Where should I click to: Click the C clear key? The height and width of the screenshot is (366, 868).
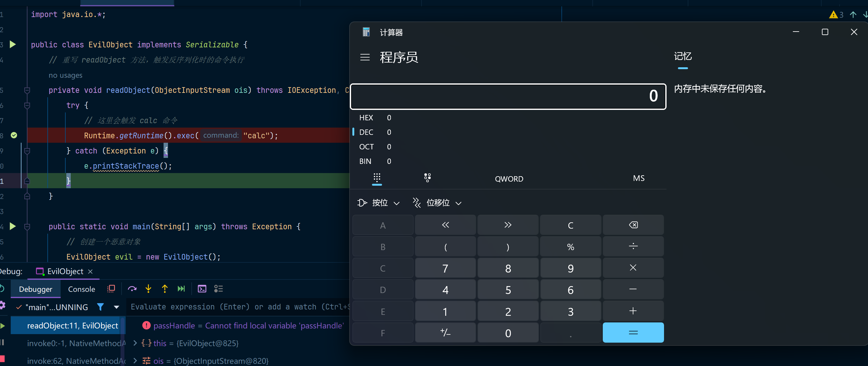point(570,225)
